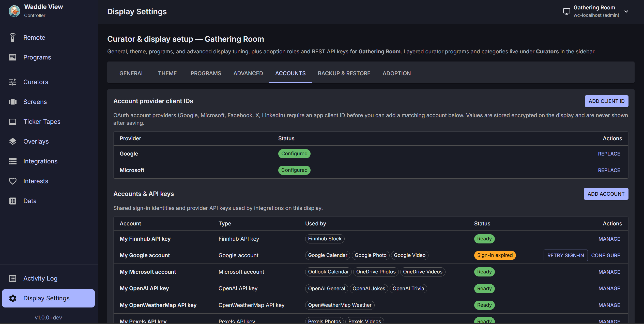This screenshot has width=644, height=324.
Task: Open Remote via its remote-control icon
Action: pos(13,37)
